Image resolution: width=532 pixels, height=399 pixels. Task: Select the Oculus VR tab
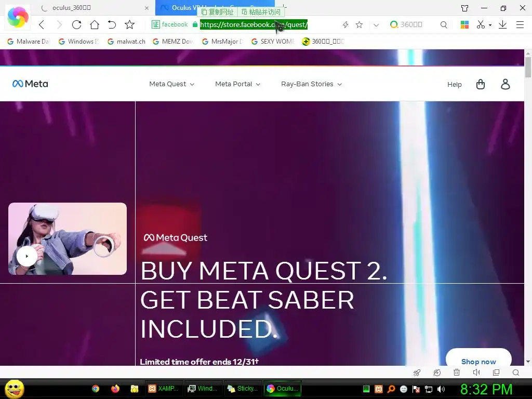[x=215, y=7]
